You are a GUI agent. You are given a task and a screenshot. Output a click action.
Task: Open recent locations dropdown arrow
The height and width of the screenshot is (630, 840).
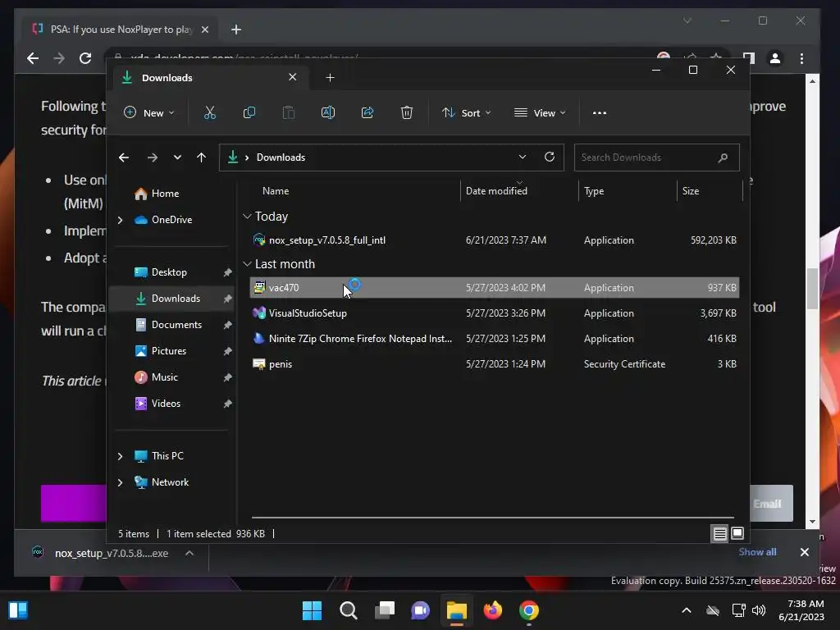point(177,157)
